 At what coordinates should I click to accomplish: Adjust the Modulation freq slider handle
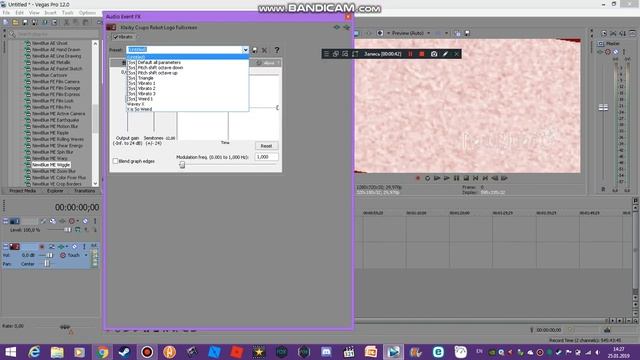(x=182, y=164)
